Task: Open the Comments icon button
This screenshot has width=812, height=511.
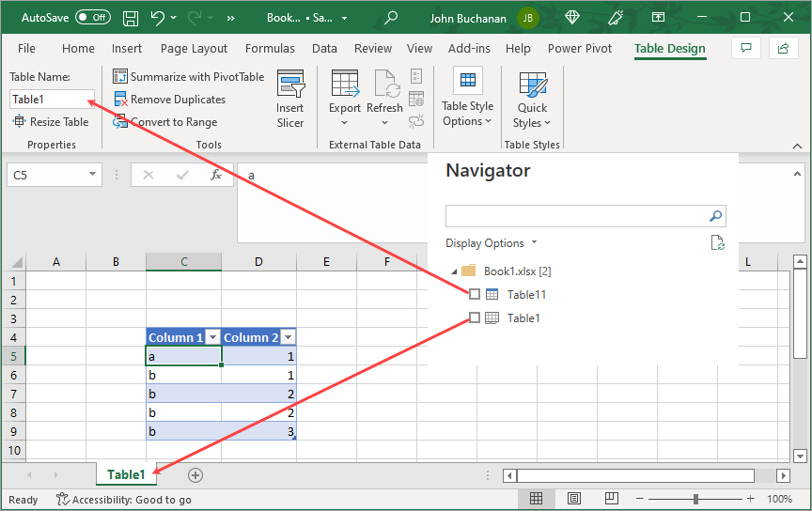Action: (746, 48)
